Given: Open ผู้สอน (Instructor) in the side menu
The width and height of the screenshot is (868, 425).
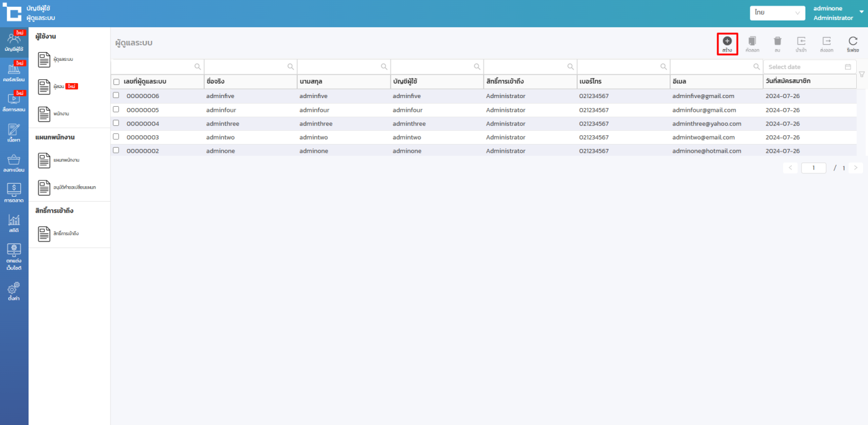Looking at the screenshot, I should [59, 86].
